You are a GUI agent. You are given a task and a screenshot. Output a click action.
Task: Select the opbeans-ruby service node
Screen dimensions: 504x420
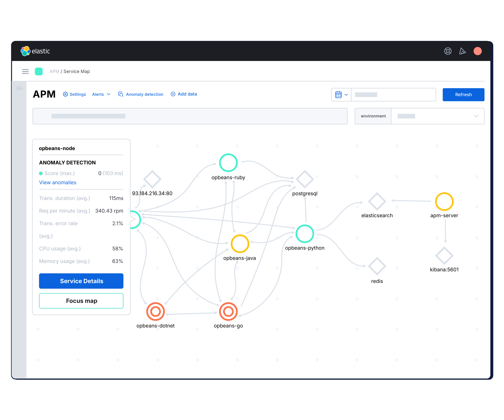[x=228, y=163]
